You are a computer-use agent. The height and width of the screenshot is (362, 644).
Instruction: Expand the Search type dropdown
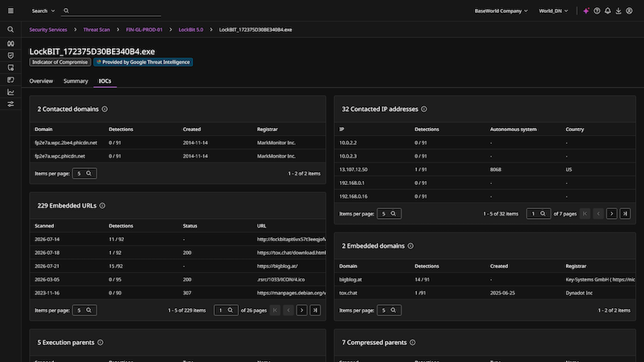point(43,10)
